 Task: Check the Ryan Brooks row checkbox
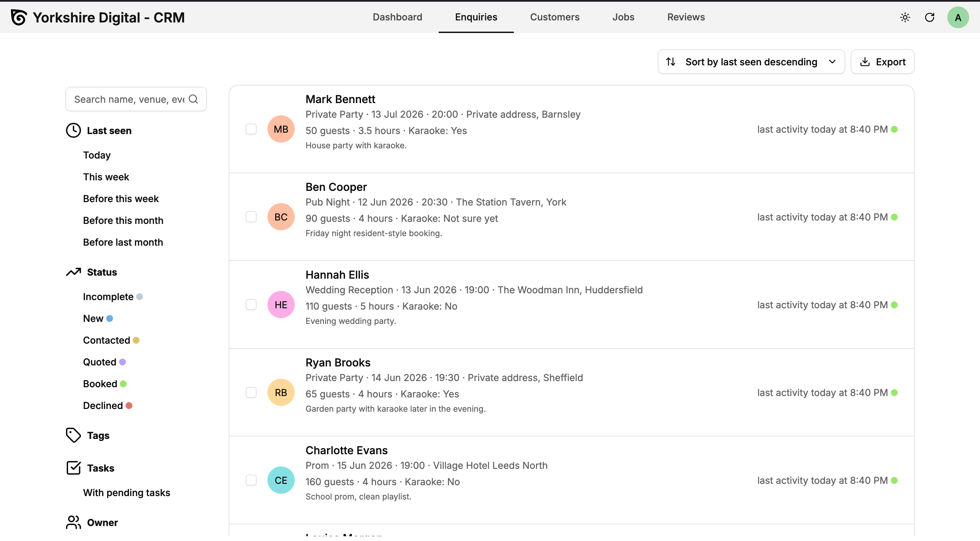(x=251, y=393)
